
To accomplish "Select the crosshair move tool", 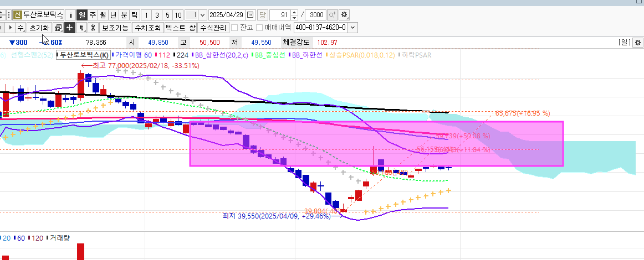I will [69, 27].
